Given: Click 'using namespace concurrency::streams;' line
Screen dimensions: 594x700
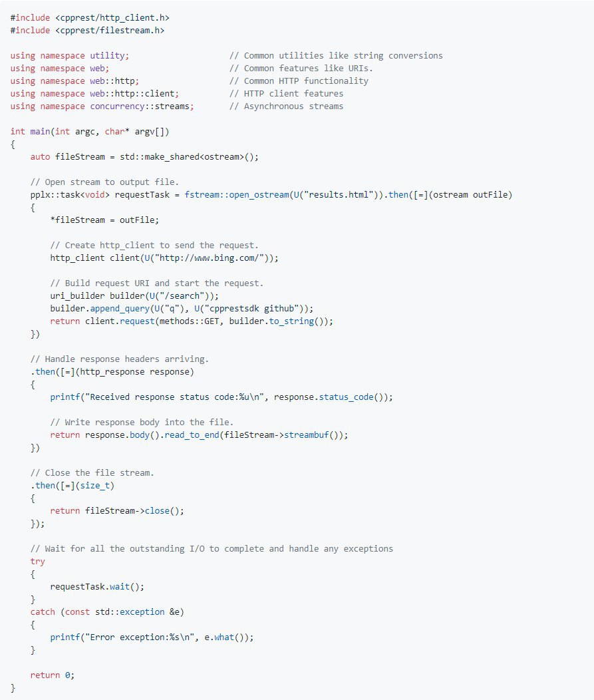Looking at the screenshot, I should [x=102, y=106].
